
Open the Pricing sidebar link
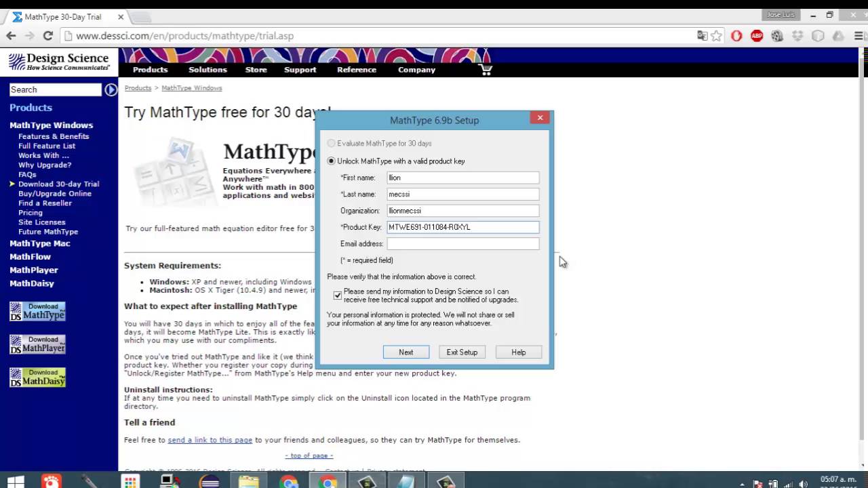click(31, 212)
